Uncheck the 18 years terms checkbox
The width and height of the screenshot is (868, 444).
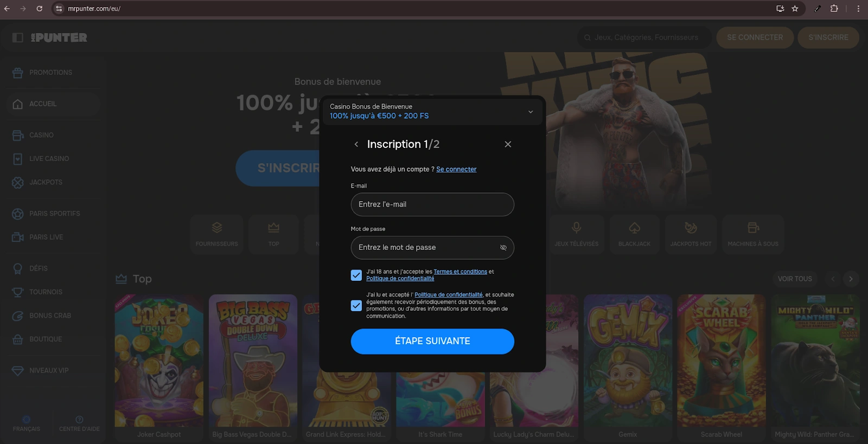pos(356,275)
